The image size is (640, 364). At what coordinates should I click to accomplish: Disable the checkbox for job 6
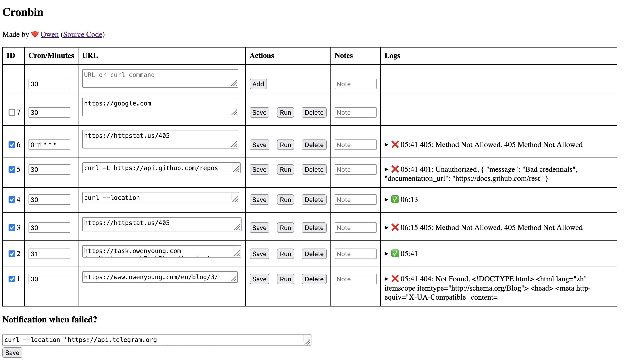pyautogui.click(x=12, y=144)
